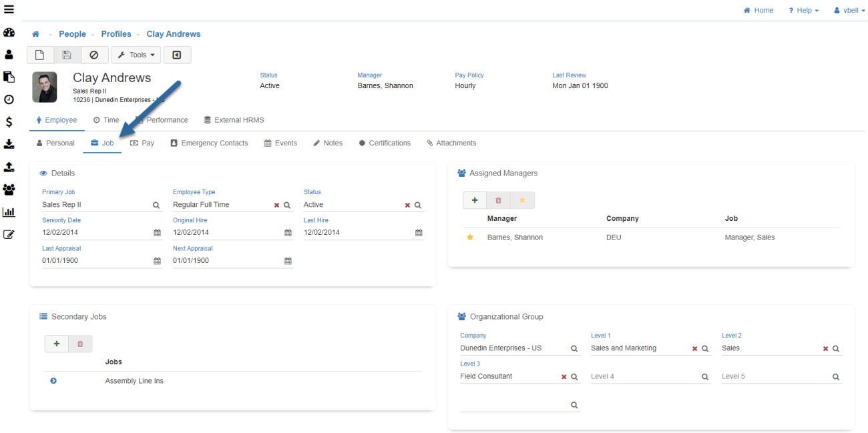Open Seniority Date calendar picker
868x433 pixels.
pos(158,233)
